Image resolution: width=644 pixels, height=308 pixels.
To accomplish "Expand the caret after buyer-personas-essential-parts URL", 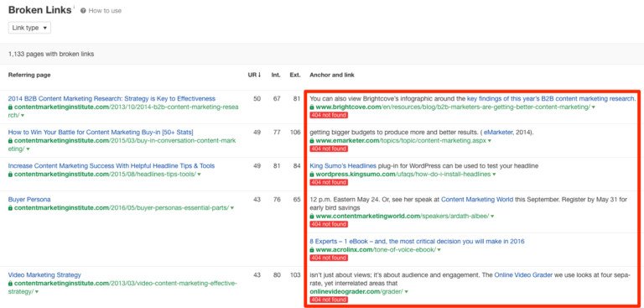I will pyautogui.click(x=232, y=208).
